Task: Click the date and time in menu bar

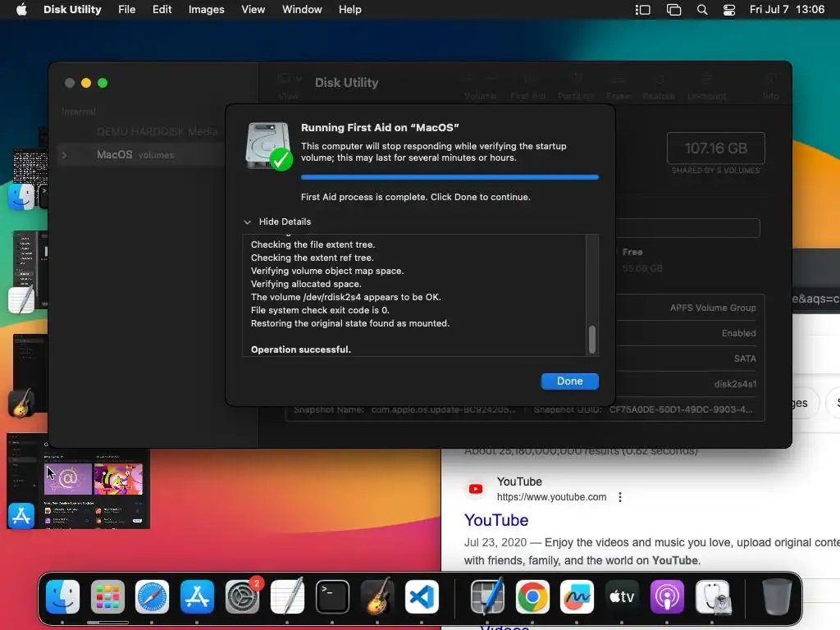Action: 787,10
